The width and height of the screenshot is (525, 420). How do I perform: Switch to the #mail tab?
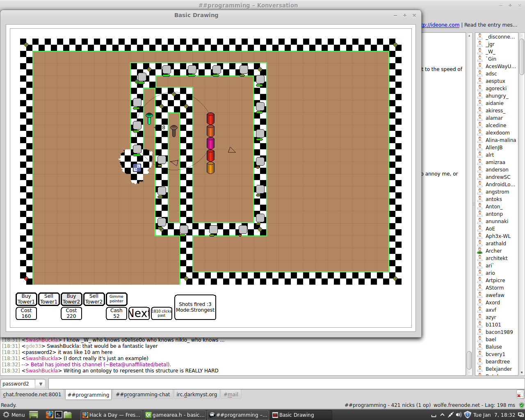[231, 395]
